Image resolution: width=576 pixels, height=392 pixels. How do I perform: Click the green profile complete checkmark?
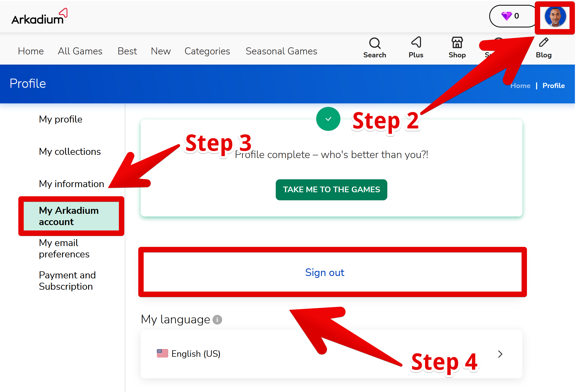tap(328, 119)
